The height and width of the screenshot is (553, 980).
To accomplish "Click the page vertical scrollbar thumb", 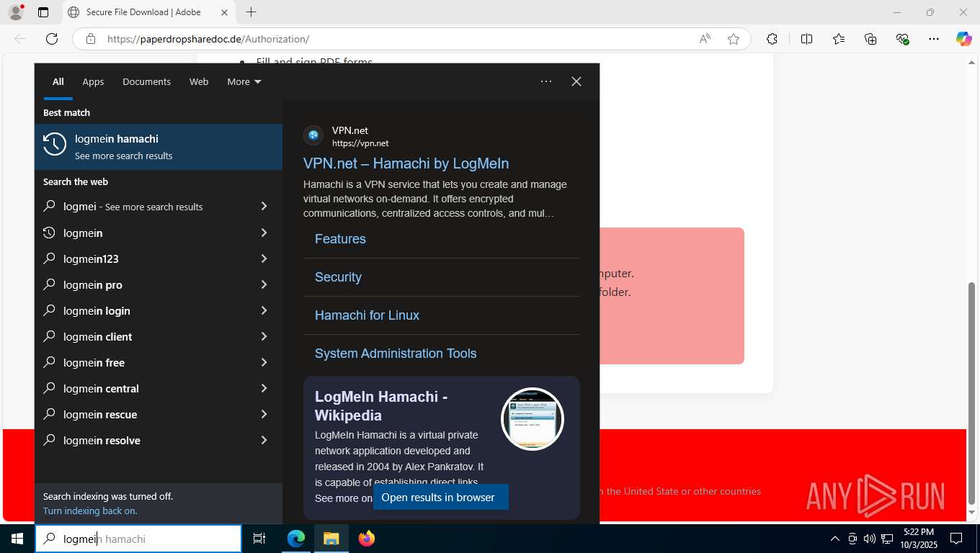I will [x=972, y=393].
